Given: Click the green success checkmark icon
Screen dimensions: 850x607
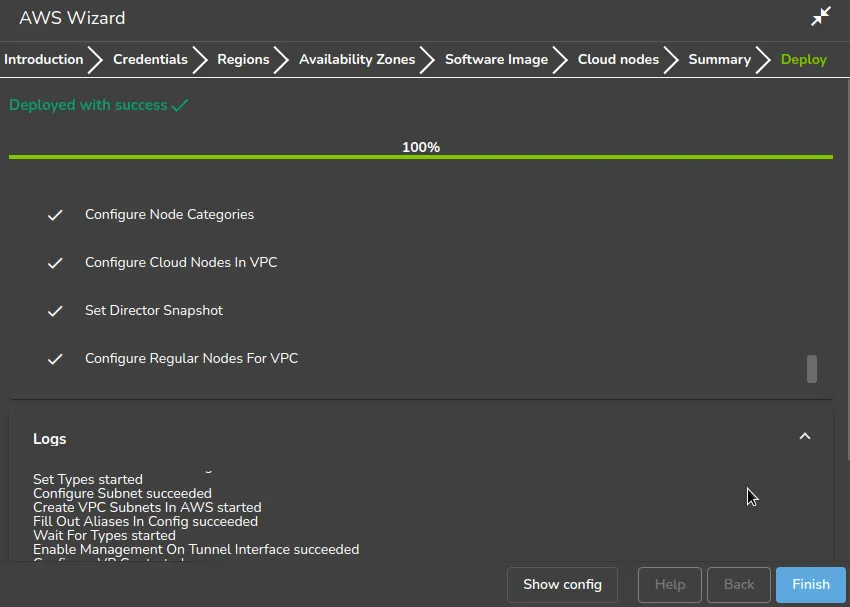Looking at the screenshot, I should (x=180, y=105).
